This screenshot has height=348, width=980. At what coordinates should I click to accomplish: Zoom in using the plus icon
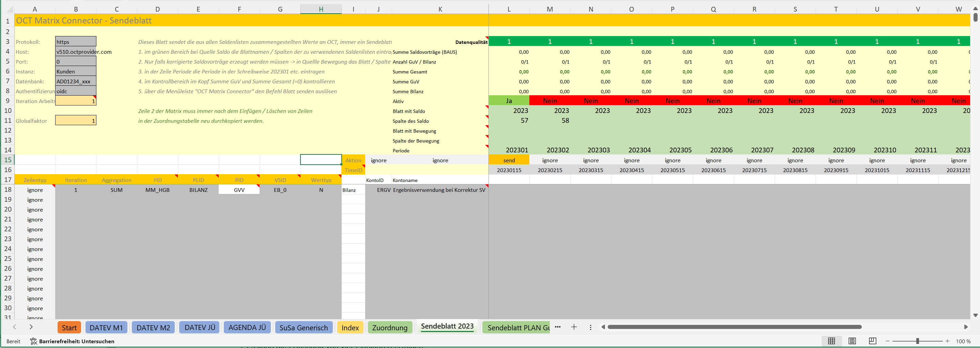[947, 341]
